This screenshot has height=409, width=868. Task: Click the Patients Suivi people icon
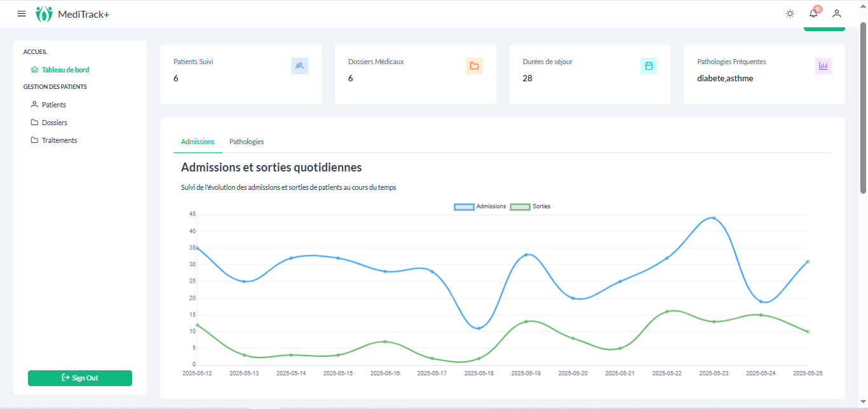pos(300,66)
